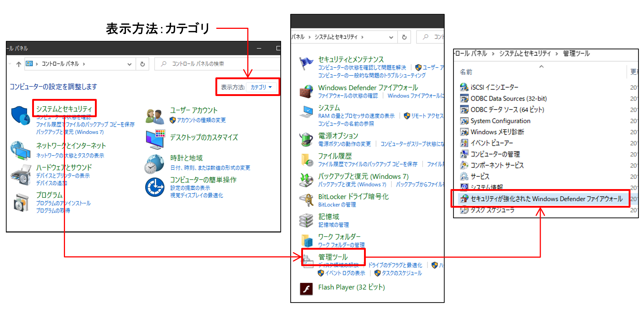Open 管理ツール link in middle window
This screenshot has height=311, width=644.
[x=333, y=257]
